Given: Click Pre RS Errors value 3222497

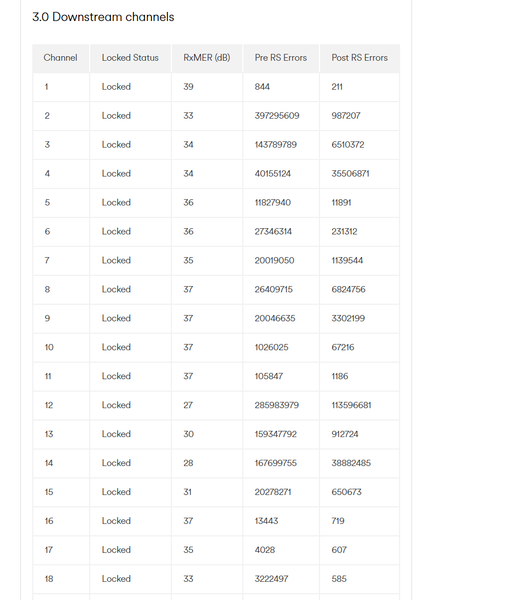Looking at the screenshot, I should click(x=271, y=579).
